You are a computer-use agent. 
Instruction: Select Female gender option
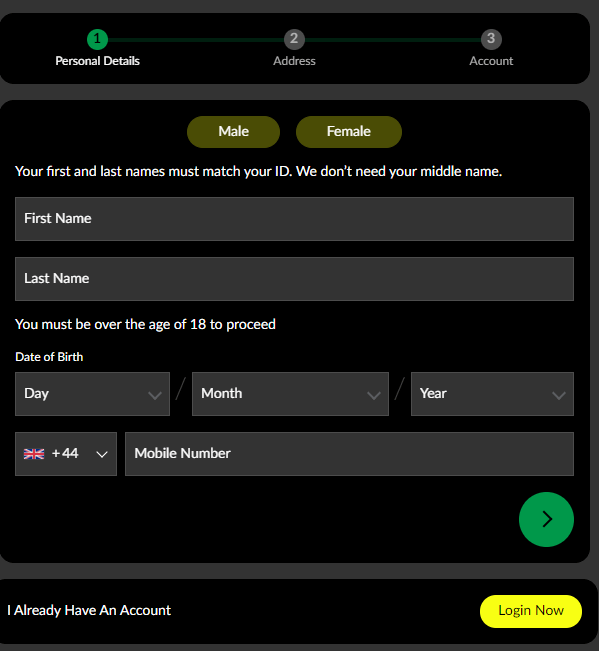click(349, 132)
